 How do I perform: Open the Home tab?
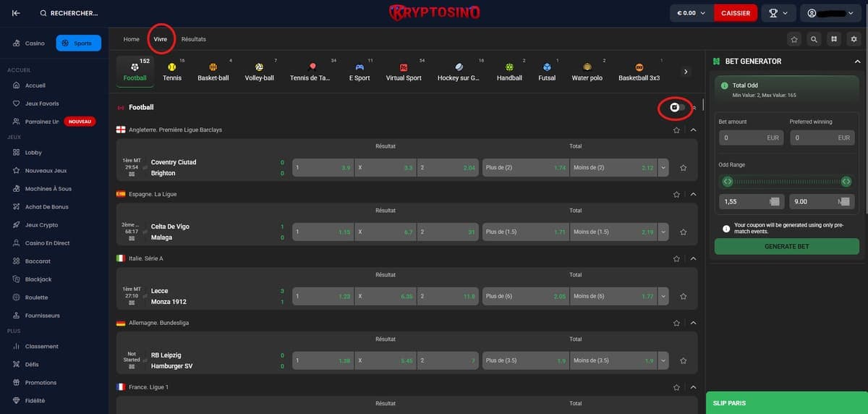(131, 39)
